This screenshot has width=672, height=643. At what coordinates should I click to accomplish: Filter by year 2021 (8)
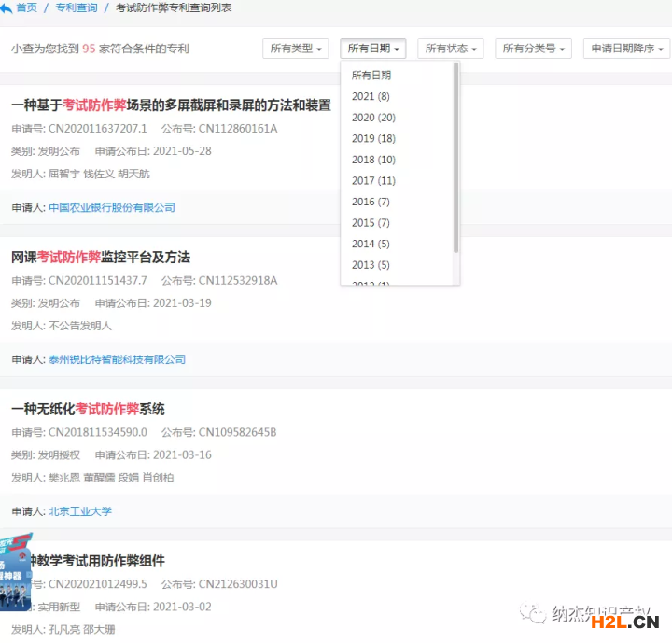coord(371,96)
